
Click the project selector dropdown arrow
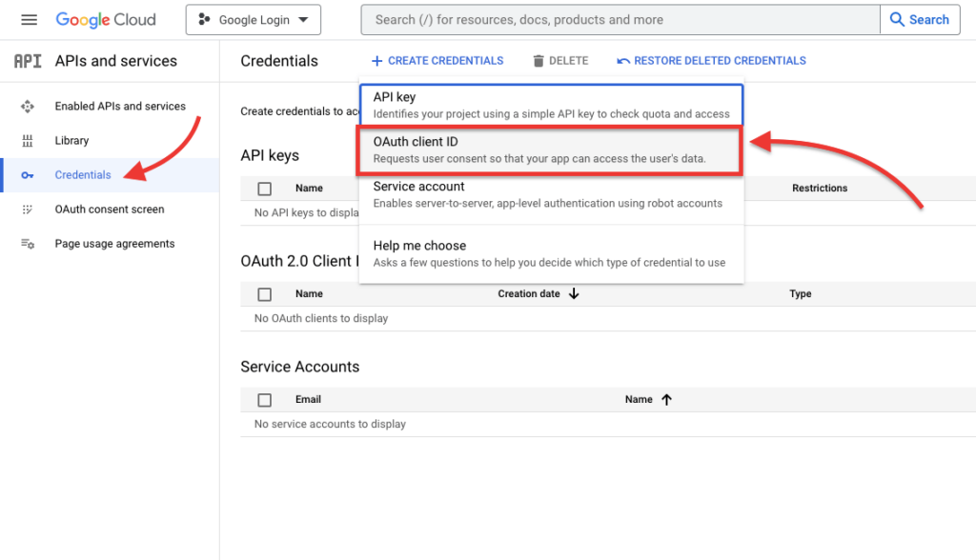pyautogui.click(x=303, y=20)
